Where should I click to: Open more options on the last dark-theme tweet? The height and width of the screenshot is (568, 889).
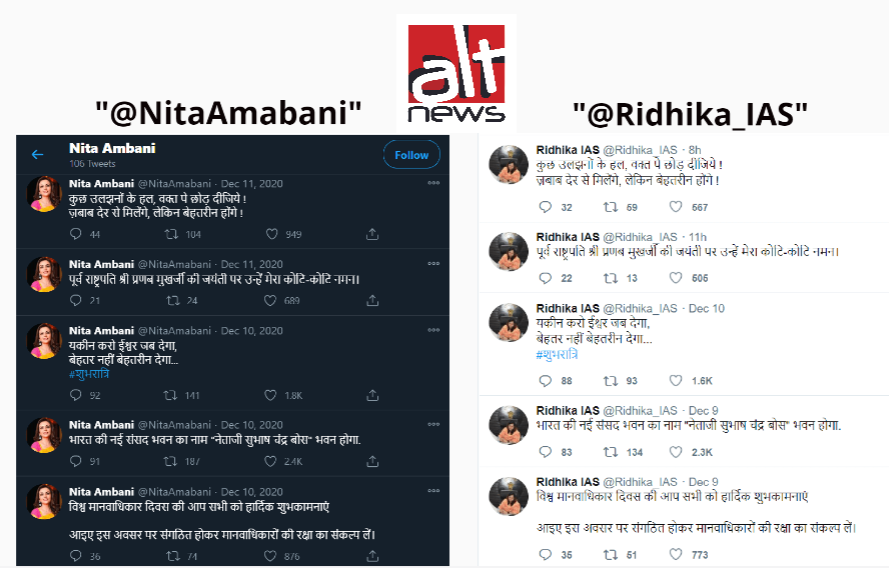[x=434, y=491]
